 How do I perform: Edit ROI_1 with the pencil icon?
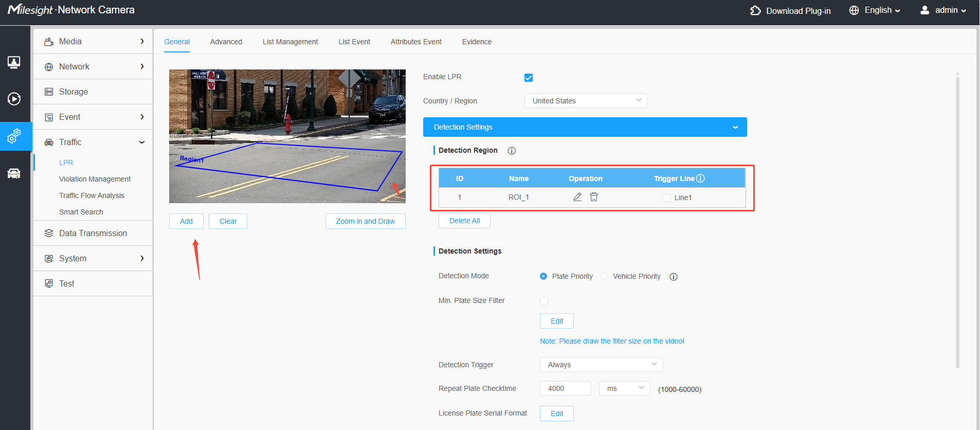577,197
